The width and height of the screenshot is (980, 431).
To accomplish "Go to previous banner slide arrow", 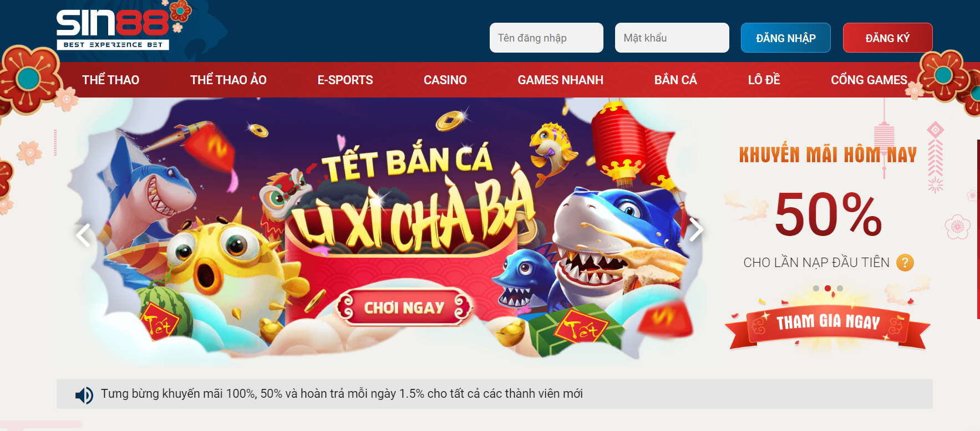I will 83,235.
